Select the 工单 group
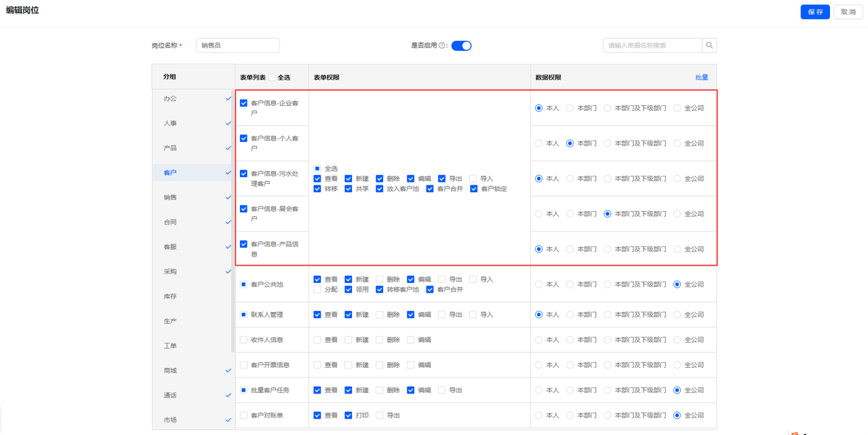868x435 pixels. tap(193, 346)
